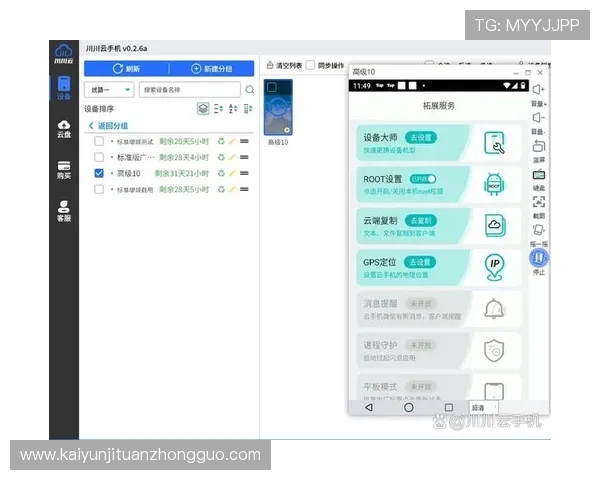Image resolution: width=600 pixels, height=480 pixels.
Task: Click the renew icon on the 高级10 row
Action: pos(221,173)
